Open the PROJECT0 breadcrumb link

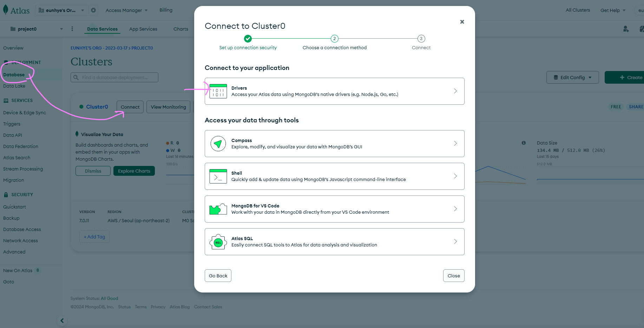(142, 48)
